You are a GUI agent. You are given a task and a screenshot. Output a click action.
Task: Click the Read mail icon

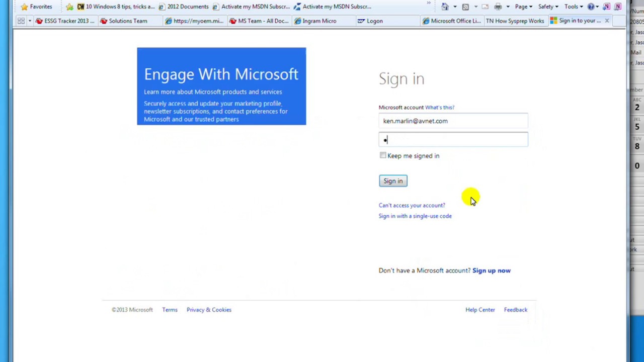click(485, 7)
